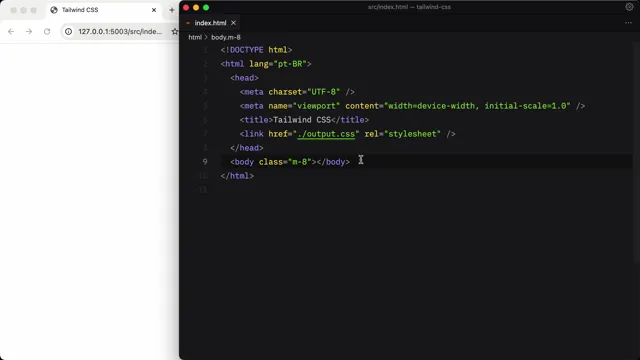640x360 pixels.
Task: Click line number 9 in gutter
Action: click(205, 162)
